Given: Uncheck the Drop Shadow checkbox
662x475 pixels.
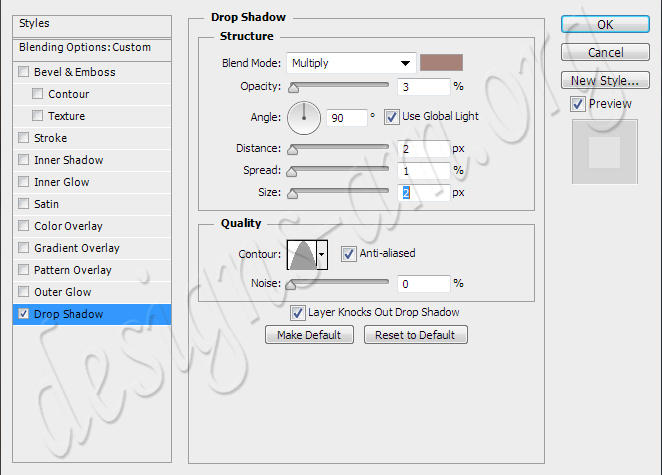Looking at the screenshot, I should click(x=24, y=314).
